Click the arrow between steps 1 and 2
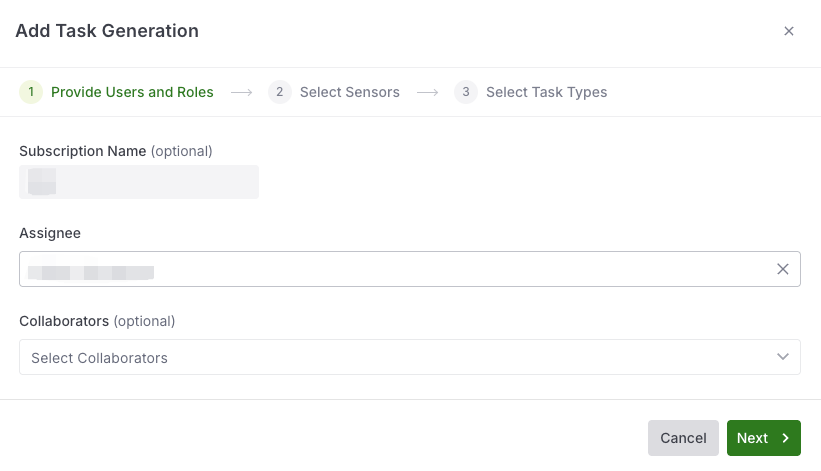The width and height of the screenshot is (821, 471). point(241,93)
